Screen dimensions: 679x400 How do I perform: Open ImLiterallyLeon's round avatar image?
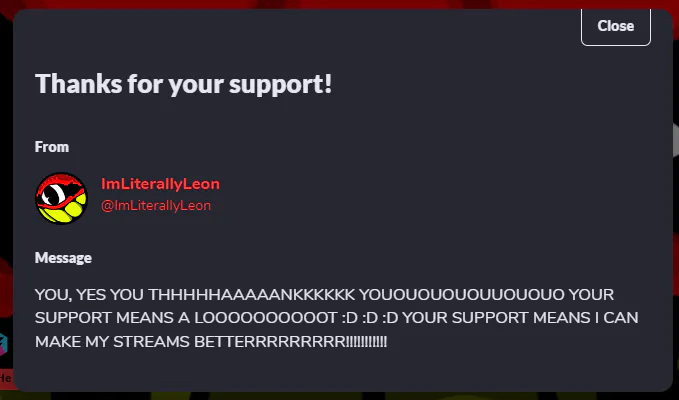click(x=61, y=198)
